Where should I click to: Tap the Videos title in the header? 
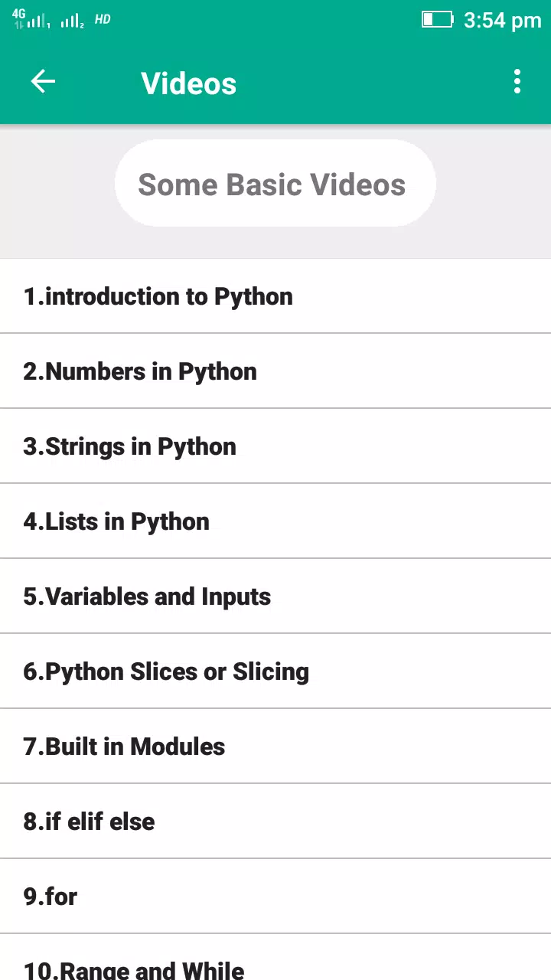189,83
